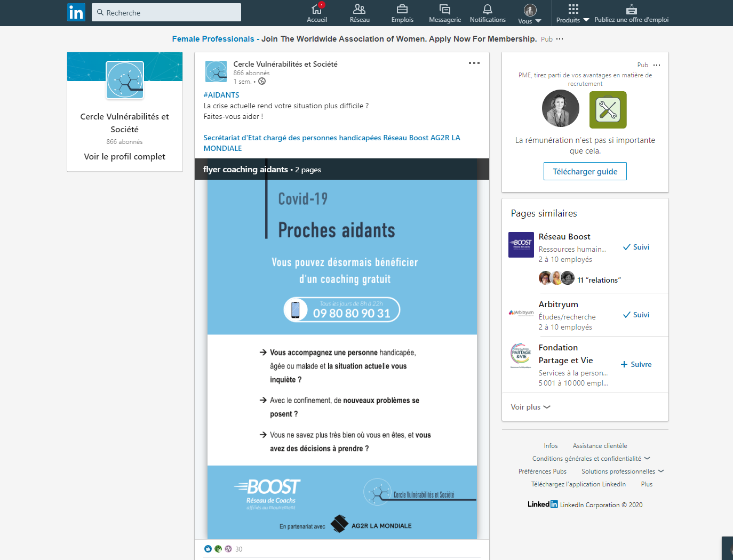Follow Fondation Partage et Vie with Suivre
Viewport: 733px width, 560px height.
[x=636, y=364]
